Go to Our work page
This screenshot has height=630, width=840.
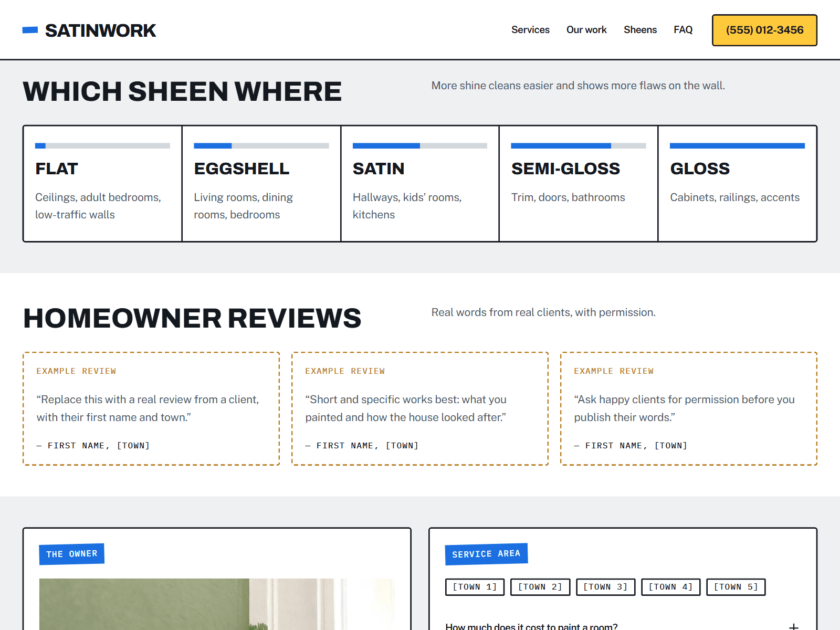tap(586, 30)
